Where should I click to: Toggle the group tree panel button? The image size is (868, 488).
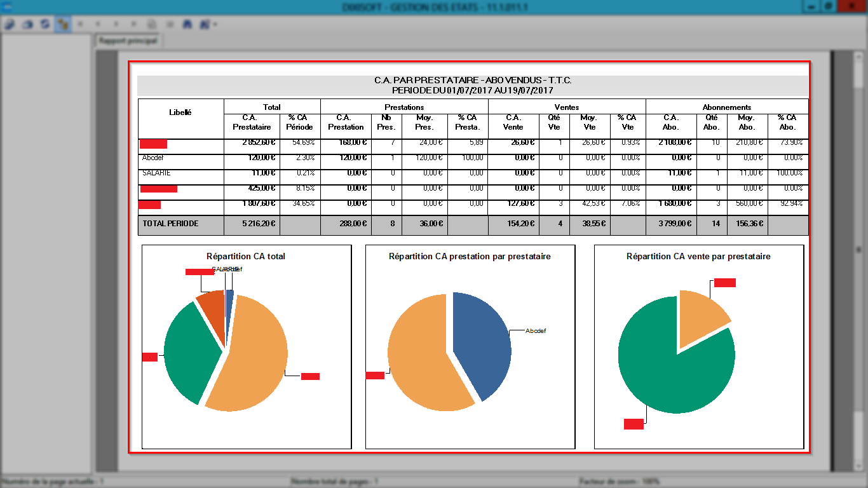[x=62, y=24]
